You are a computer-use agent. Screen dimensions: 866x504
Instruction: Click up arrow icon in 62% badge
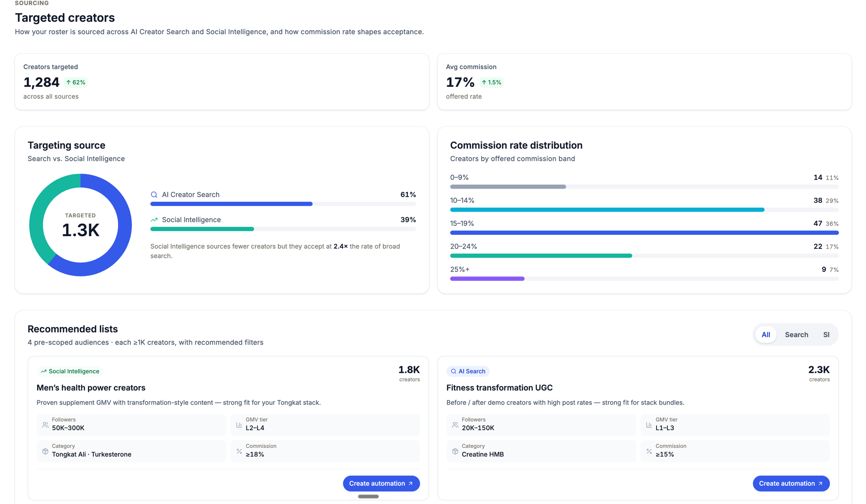coord(68,82)
